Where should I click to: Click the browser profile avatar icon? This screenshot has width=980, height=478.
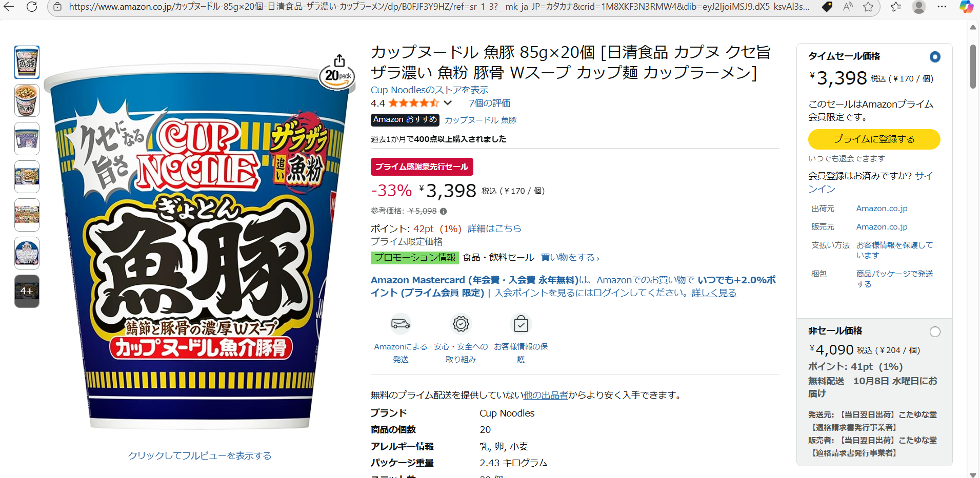[919, 7]
